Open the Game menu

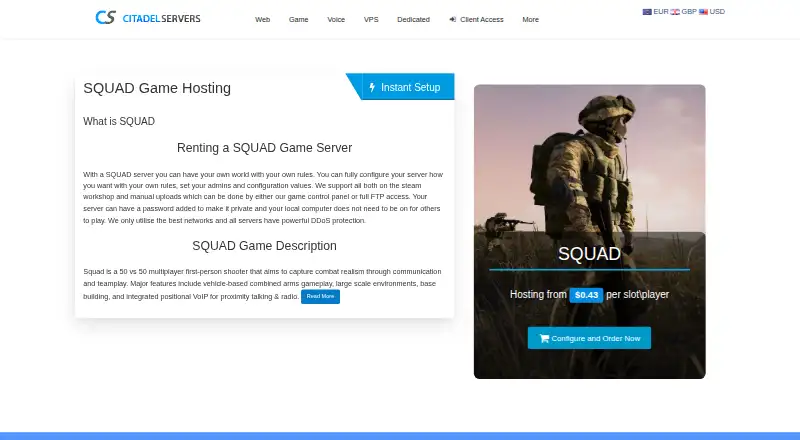[x=298, y=19]
